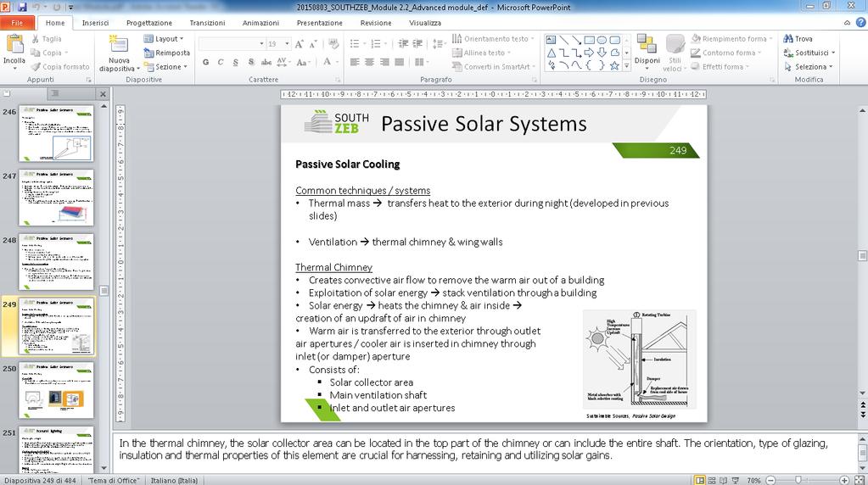Viewport: 868px width, 485px height.
Task: Switch to the Inserisci tab
Action: [95, 23]
